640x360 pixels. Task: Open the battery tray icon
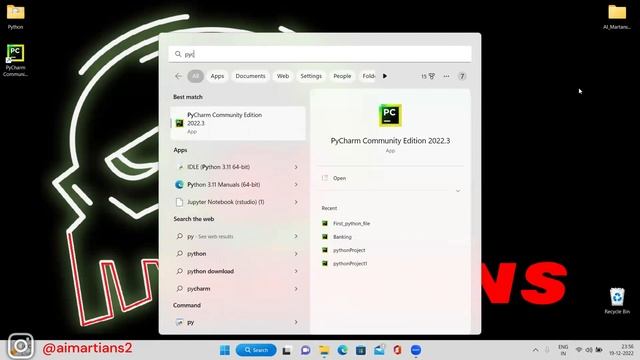(599, 350)
